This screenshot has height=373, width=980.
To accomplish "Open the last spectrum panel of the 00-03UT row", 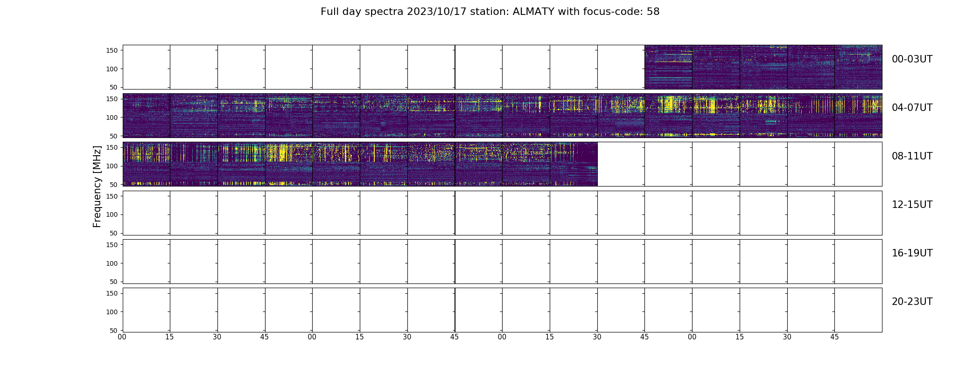I will pyautogui.click(x=858, y=67).
